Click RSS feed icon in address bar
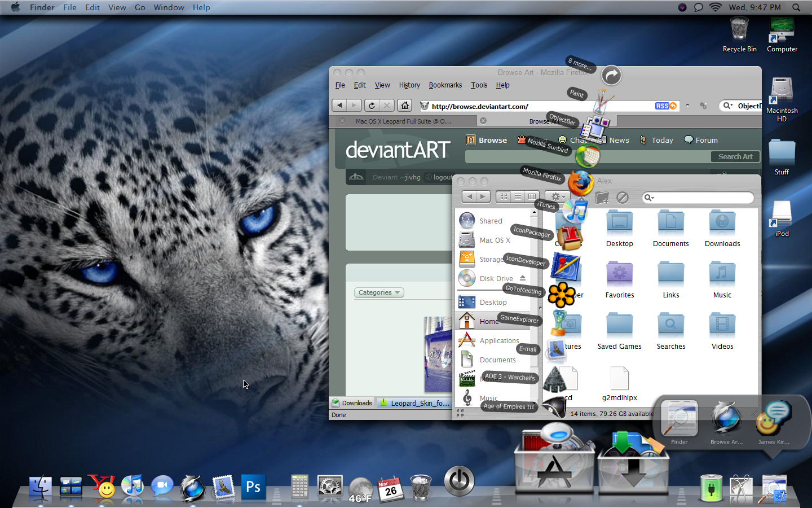 666,106
